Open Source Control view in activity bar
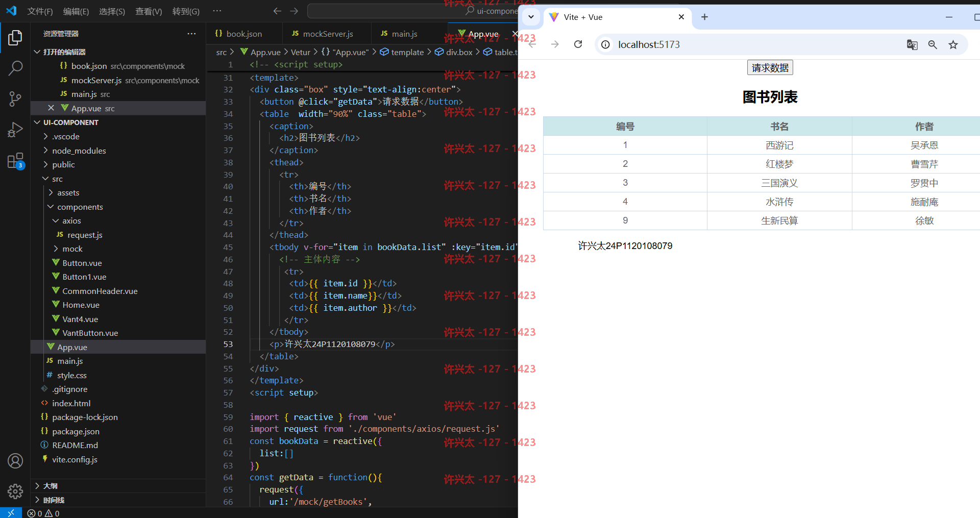This screenshot has height=518, width=980. coord(15,99)
